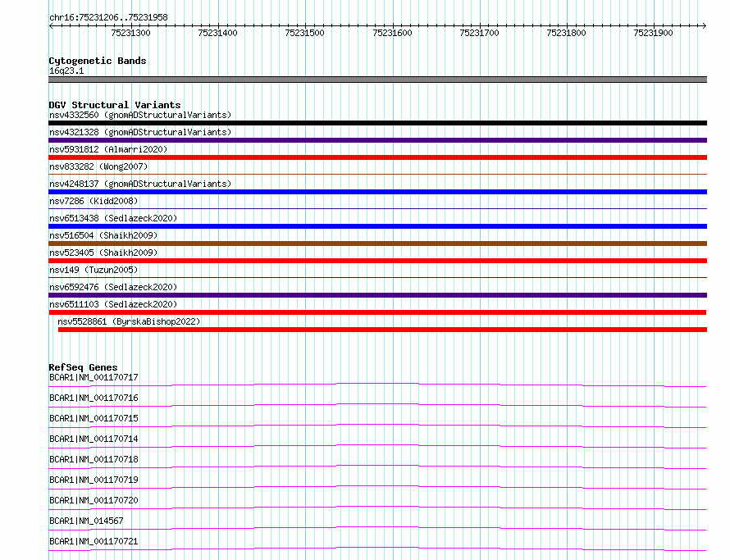Click the RefSeq Genes track title
This screenshot has width=730, height=560.
coord(83,367)
